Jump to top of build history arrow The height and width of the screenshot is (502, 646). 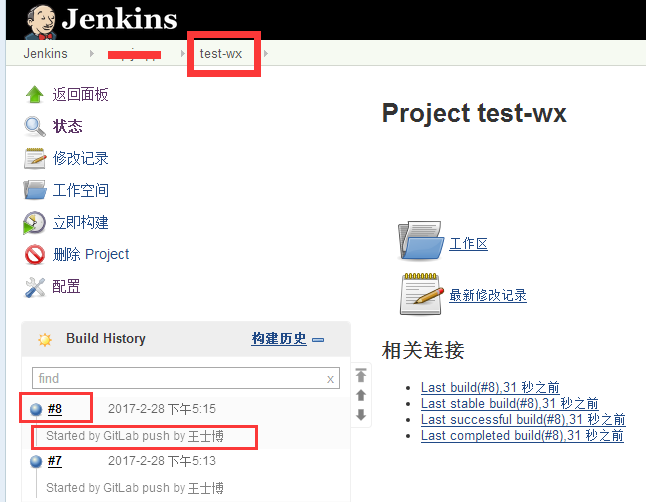coord(361,375)
